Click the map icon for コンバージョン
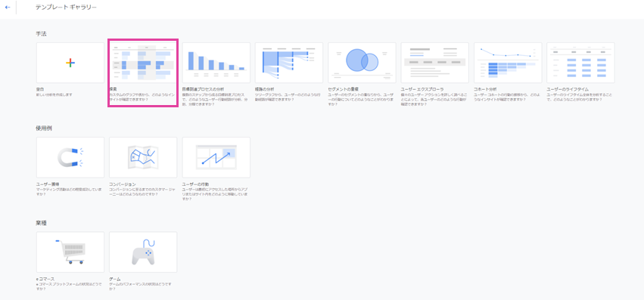This screenshot has height=300, width=644. (x=143, y=158)
